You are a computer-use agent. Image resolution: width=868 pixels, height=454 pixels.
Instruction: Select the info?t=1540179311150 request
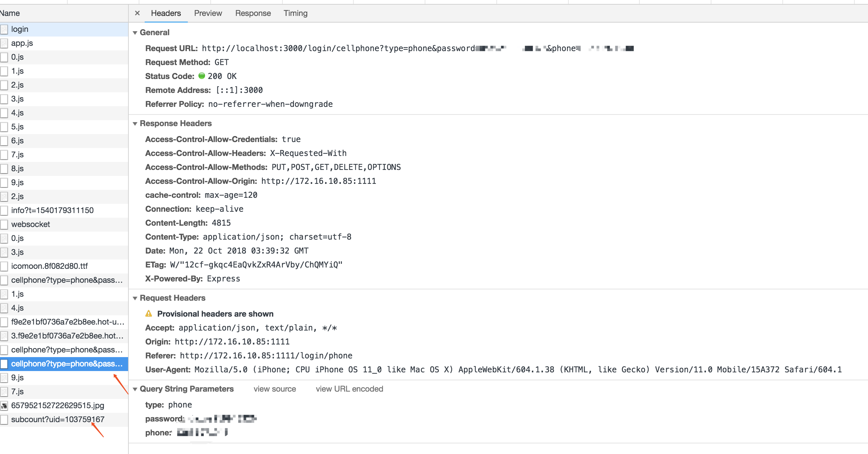coord(64,210)
